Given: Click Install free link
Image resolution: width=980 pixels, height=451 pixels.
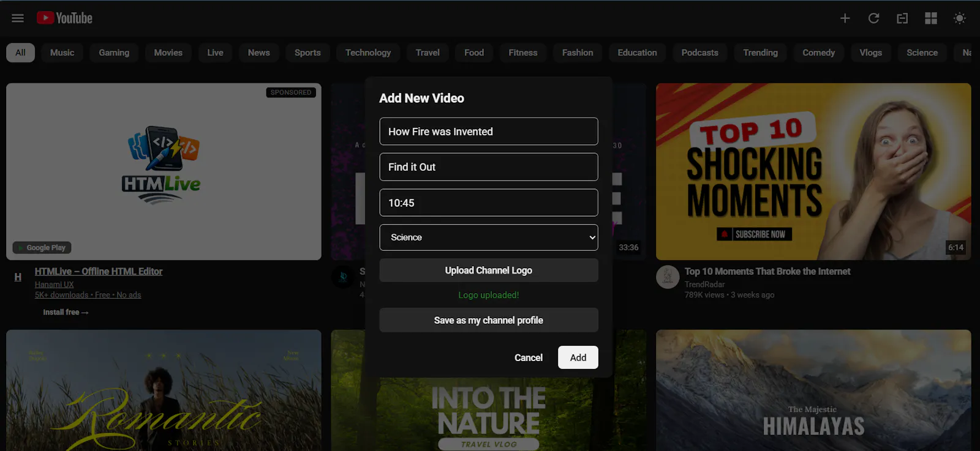Looking at the screenshot, I should 66,312.
